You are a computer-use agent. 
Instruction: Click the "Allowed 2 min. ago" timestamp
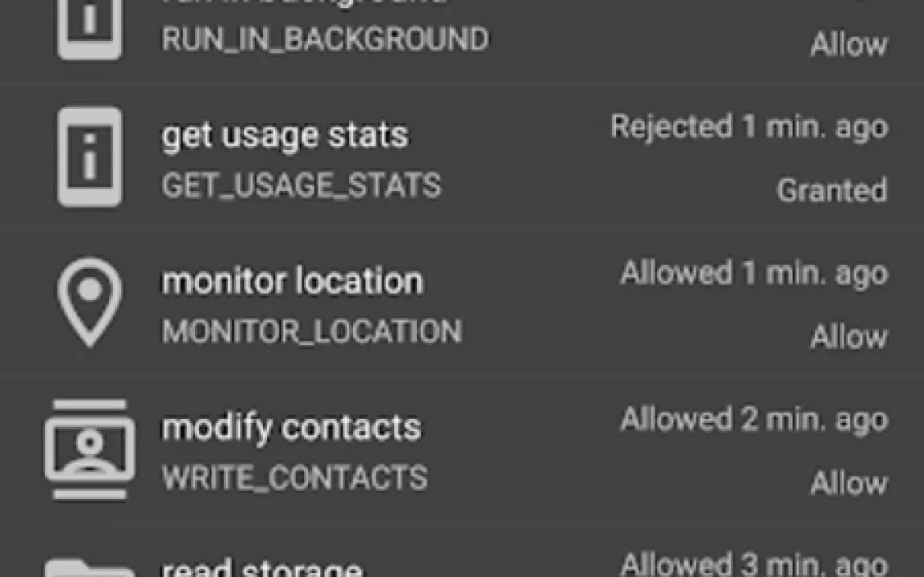click(x=754, y=419)
